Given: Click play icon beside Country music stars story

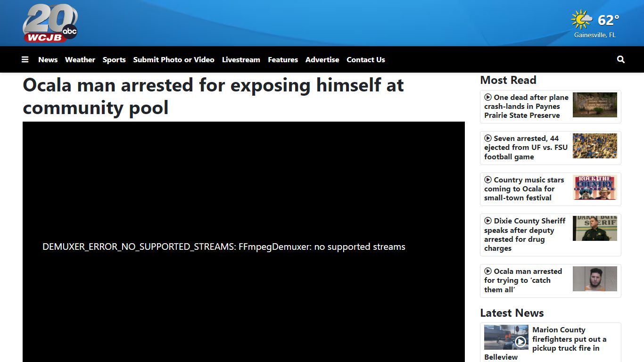Looking at the screenshot, I should [x=488, y=180].
